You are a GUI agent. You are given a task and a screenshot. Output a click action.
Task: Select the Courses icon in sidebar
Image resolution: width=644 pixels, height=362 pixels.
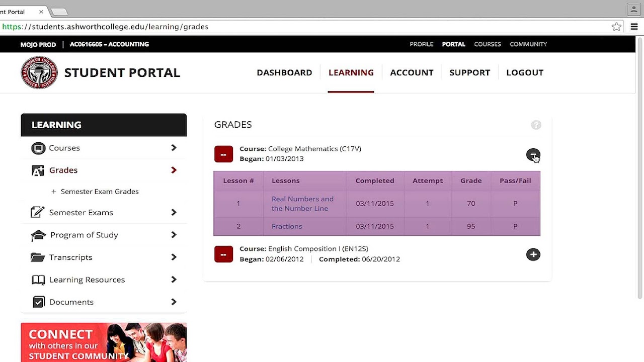pyautogui.click(x=38, y=148)
